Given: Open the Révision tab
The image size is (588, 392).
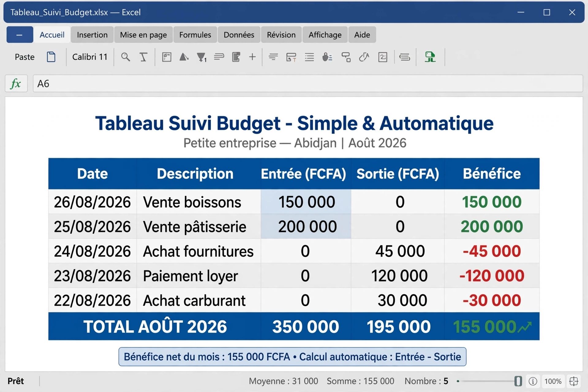Looking at the screenshot, I should pos(281,35).
